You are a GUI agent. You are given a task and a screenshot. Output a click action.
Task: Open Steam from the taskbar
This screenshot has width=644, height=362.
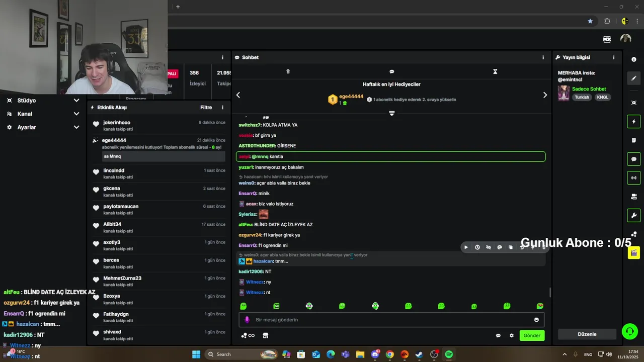(x=419, y=354)
